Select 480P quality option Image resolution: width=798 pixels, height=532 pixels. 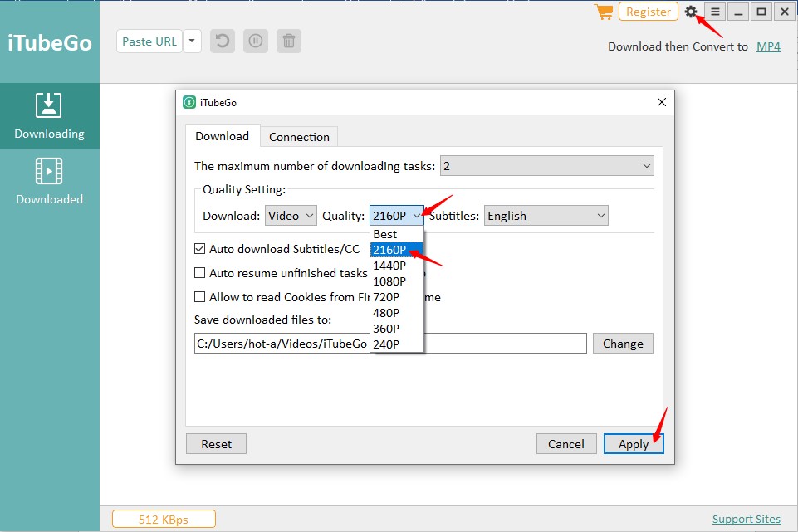tap(396, 313)
